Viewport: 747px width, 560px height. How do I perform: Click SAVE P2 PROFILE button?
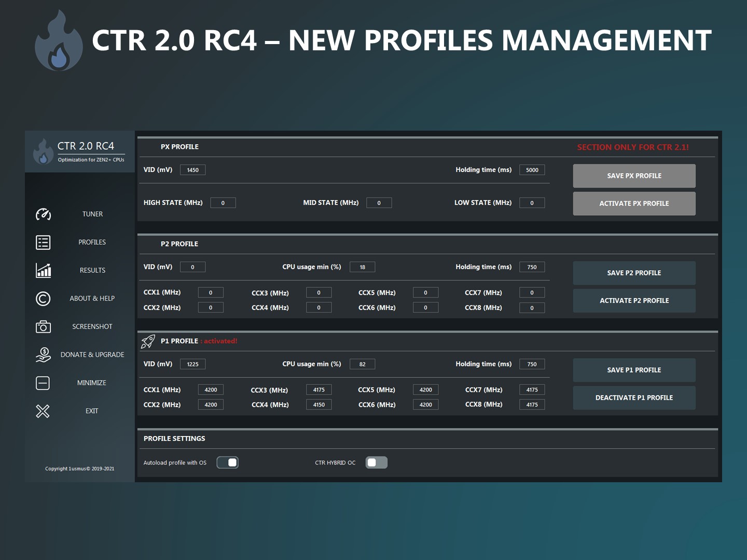[x=634, y=273]
